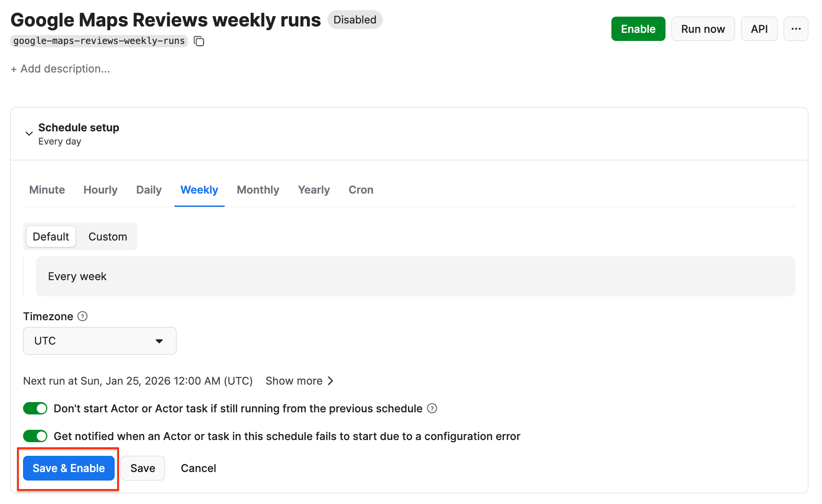Click Add description field

[61, 69]
